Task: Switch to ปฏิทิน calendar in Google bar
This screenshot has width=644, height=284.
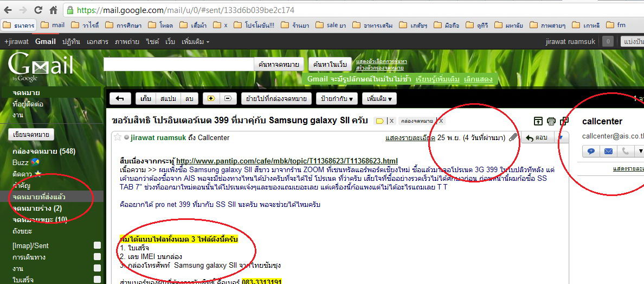Action: click(70, 42)
